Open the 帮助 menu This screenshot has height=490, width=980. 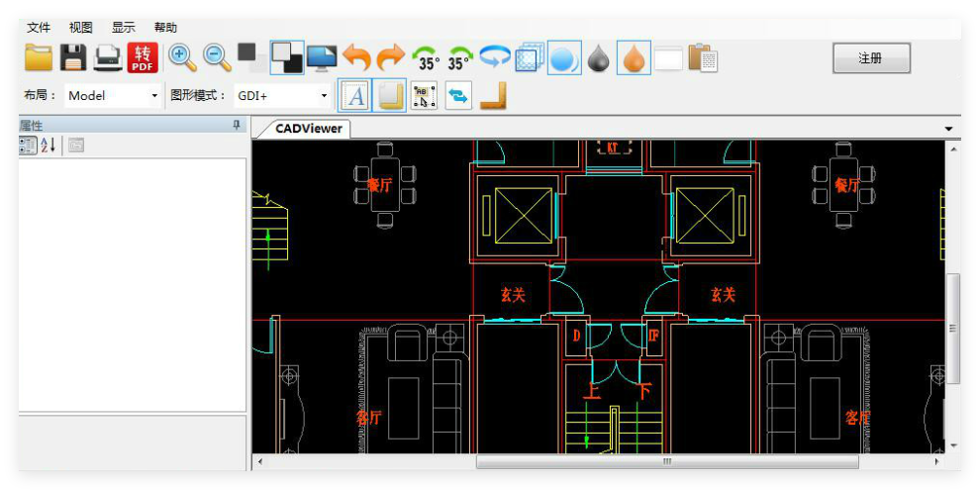[x=165, y=28]
